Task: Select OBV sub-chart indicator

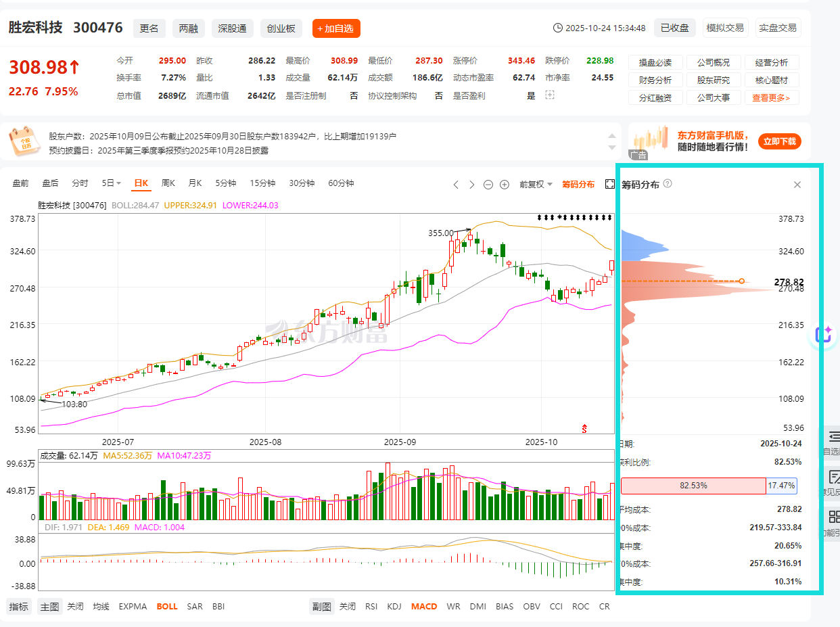Action: (x=532, y=607)
